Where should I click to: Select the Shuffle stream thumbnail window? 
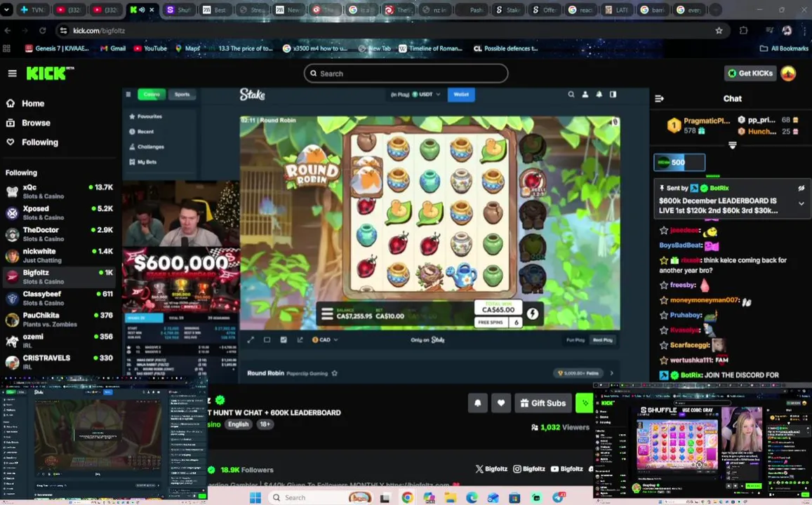pyautogui.click(x=703, y=443)
